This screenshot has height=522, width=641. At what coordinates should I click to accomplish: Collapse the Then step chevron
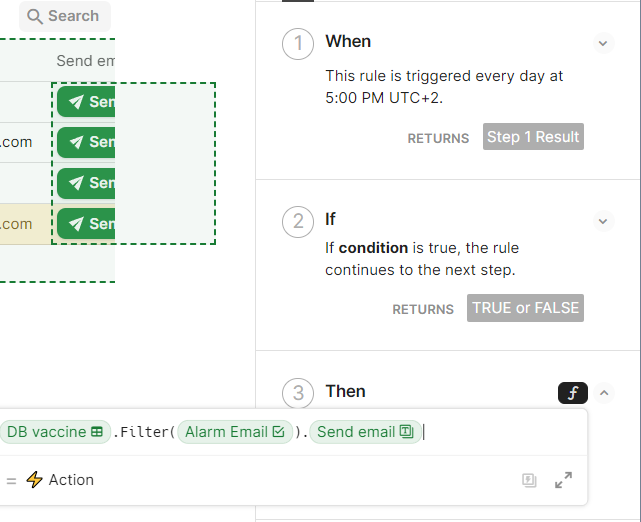click(x=604, y=393)
